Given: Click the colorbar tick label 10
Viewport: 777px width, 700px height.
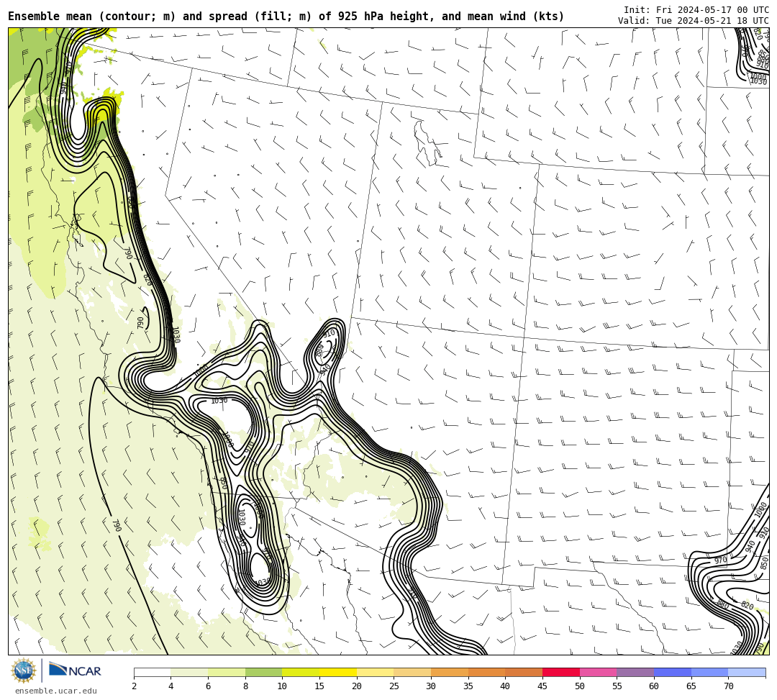Looking at the screenshot, I should pos(282,686).
